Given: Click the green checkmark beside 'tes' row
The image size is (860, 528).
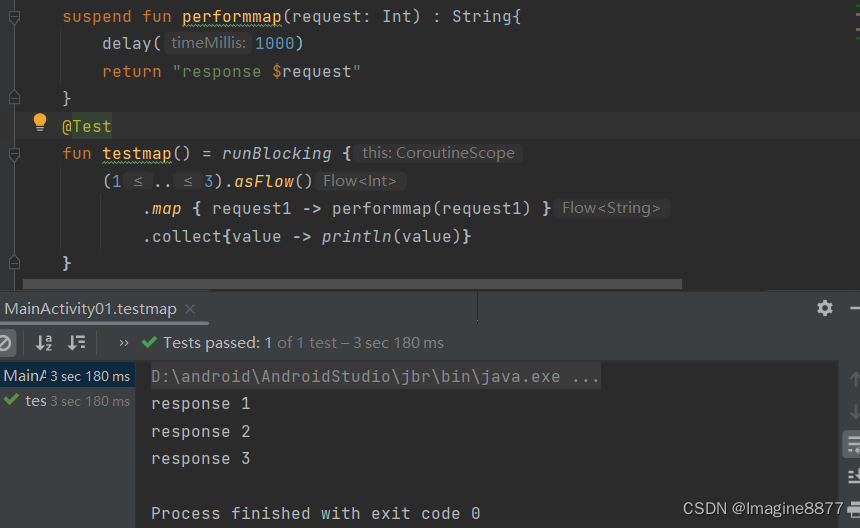Looking at the screenshot, I should coord(11,400).
